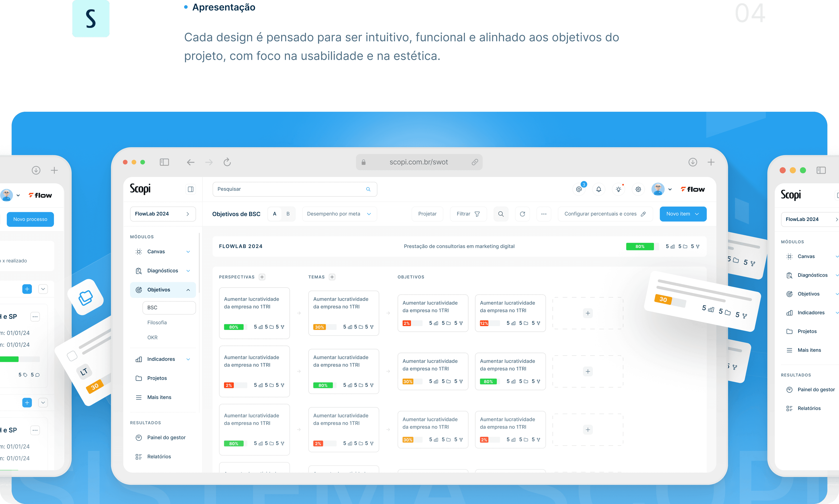Click the lightbulb tips icon
839x504 pixels.
tap(618, 189)
